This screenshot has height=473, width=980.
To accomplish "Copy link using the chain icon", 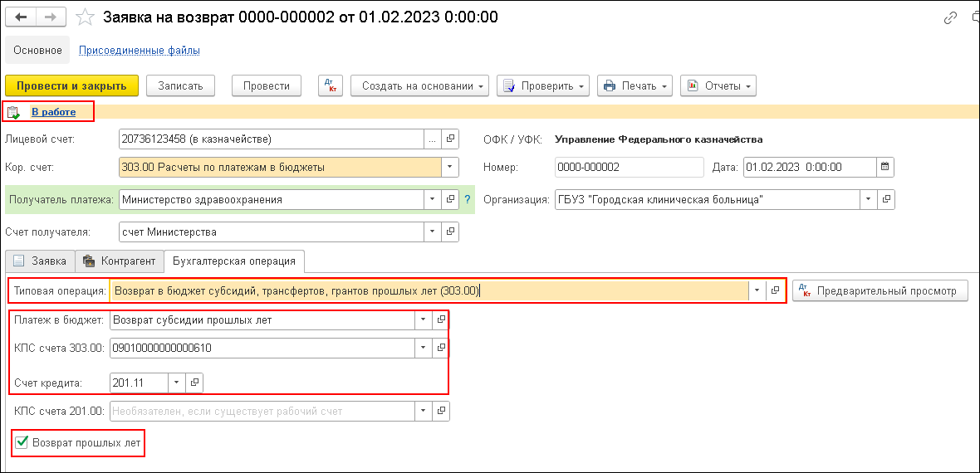I will 950,18.
